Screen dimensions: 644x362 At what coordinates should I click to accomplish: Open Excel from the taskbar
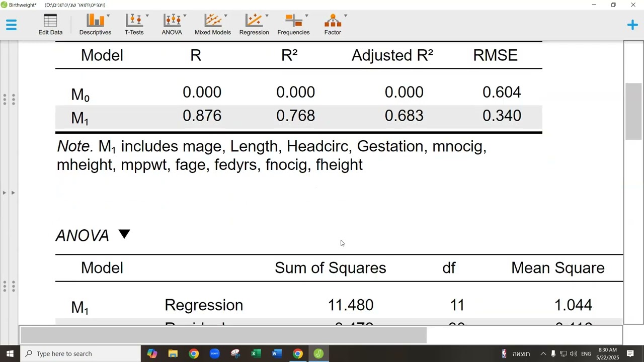coord(256,353)
